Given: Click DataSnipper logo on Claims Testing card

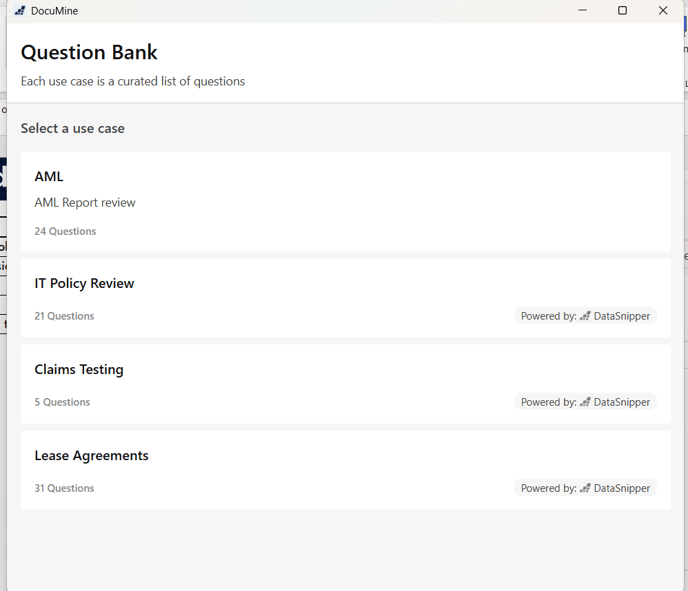Looking at the screenshot, I should [x=585, y=402].
